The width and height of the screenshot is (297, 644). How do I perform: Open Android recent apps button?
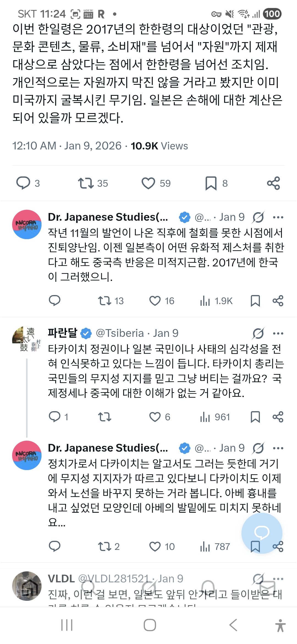pyautogui.click(x=67, y=625)
